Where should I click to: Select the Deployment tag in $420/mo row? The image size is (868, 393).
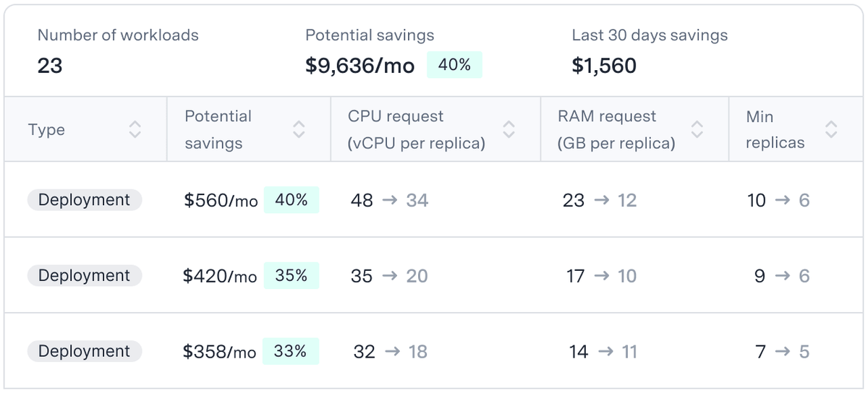[x=85, y=275]
